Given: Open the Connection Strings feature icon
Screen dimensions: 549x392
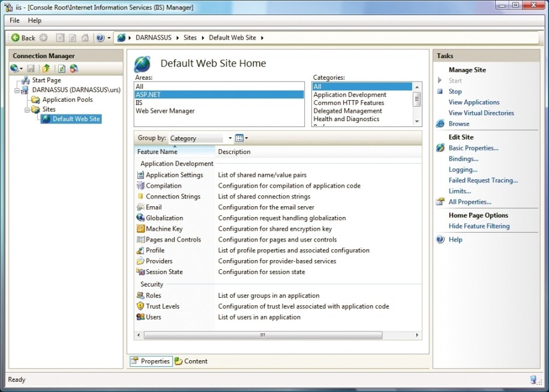Looking at the screenshot, I should coord(140,196).
